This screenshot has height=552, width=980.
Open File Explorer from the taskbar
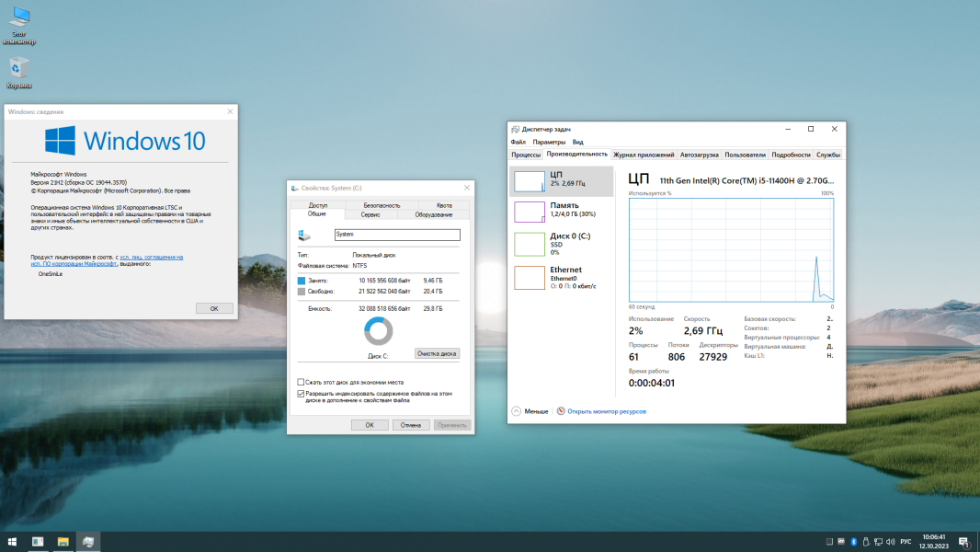63,541
